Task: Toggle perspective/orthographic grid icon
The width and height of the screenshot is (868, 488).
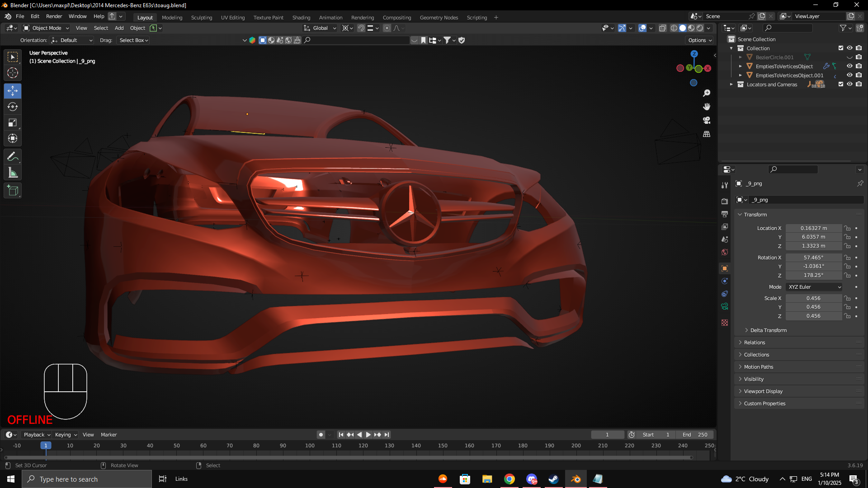Action: [x=707, y=134]
